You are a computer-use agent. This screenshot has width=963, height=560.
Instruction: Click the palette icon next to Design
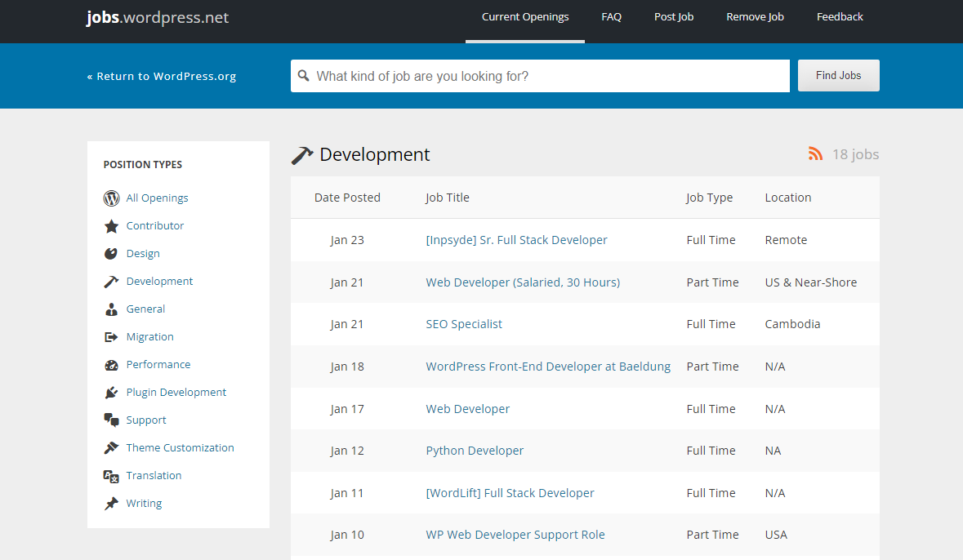click(111, 254)
